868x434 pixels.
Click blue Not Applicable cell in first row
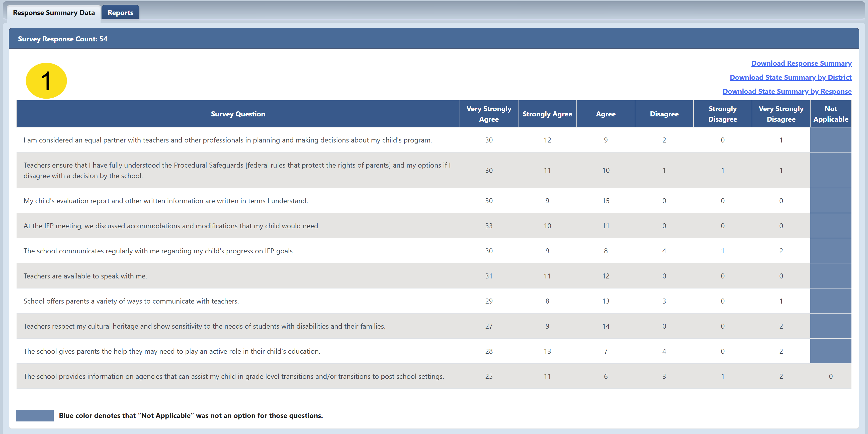pos(830,140)
